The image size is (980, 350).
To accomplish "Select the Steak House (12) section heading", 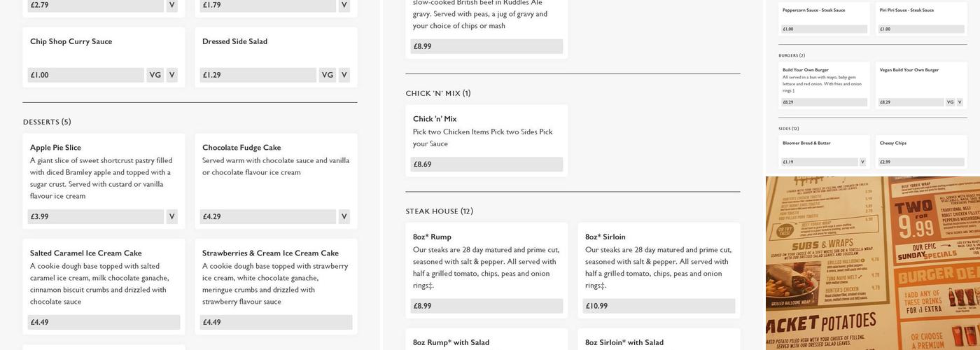I will 439,211.
